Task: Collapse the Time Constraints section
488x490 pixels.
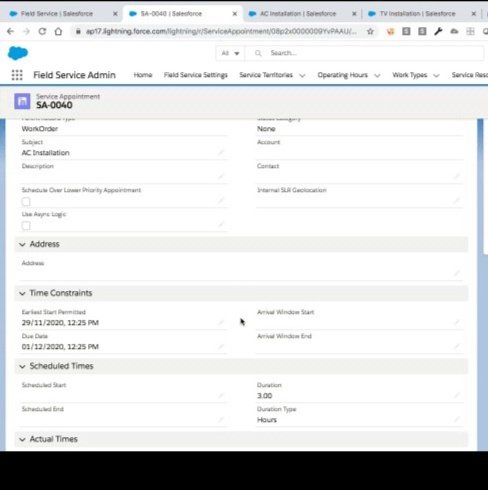Action: tap(22, 293)
